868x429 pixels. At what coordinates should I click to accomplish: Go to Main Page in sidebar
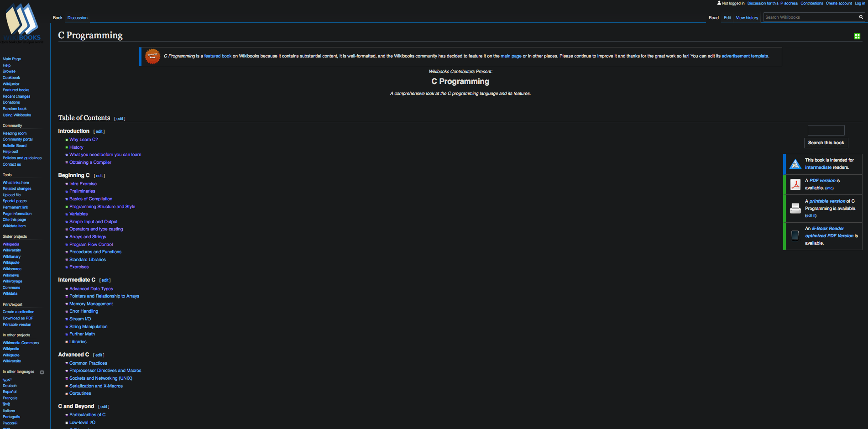click(12, 59)
